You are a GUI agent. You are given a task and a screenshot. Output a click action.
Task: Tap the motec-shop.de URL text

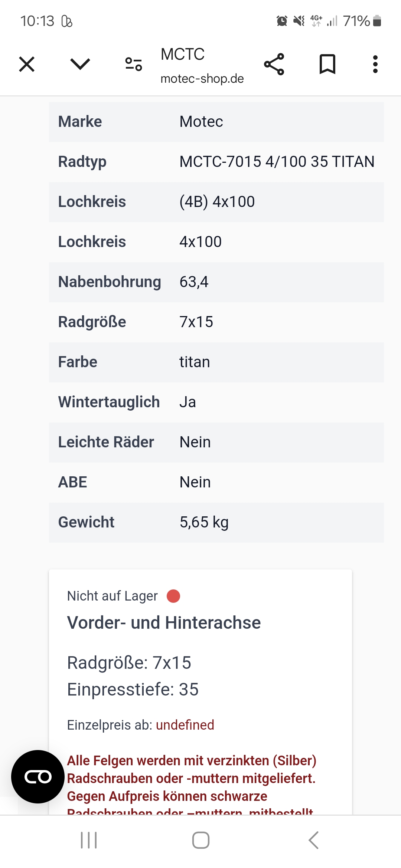point(202,79)
